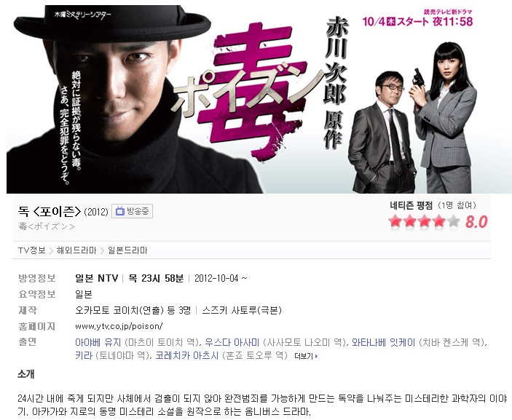Viewport: 512px width, 420px height.
Task: Click the drama title 독 <포이즌>
Action: coord(50,212)
